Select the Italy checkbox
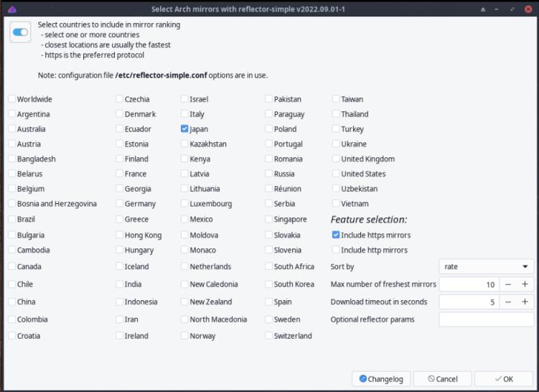This screenshot has width=539, height=392. point(184,114)
